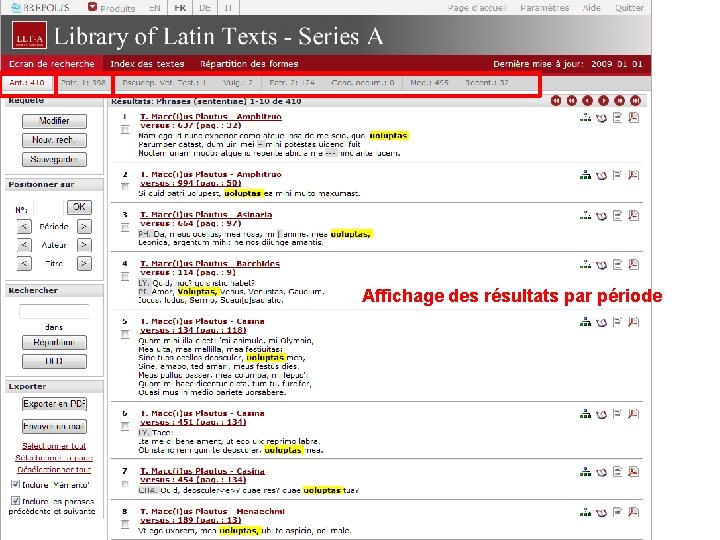
Task: Open the Ant.: 410 period tab
Action: (x=27, y=83)
